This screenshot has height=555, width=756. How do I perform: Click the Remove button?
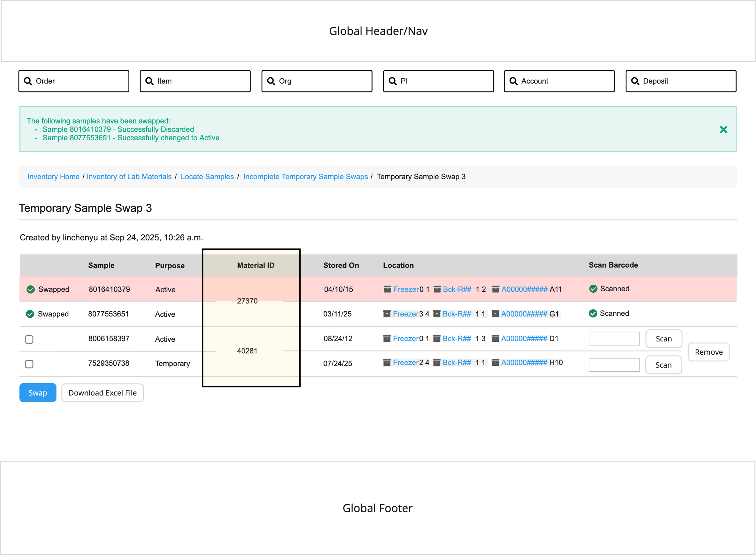(709, 352)
